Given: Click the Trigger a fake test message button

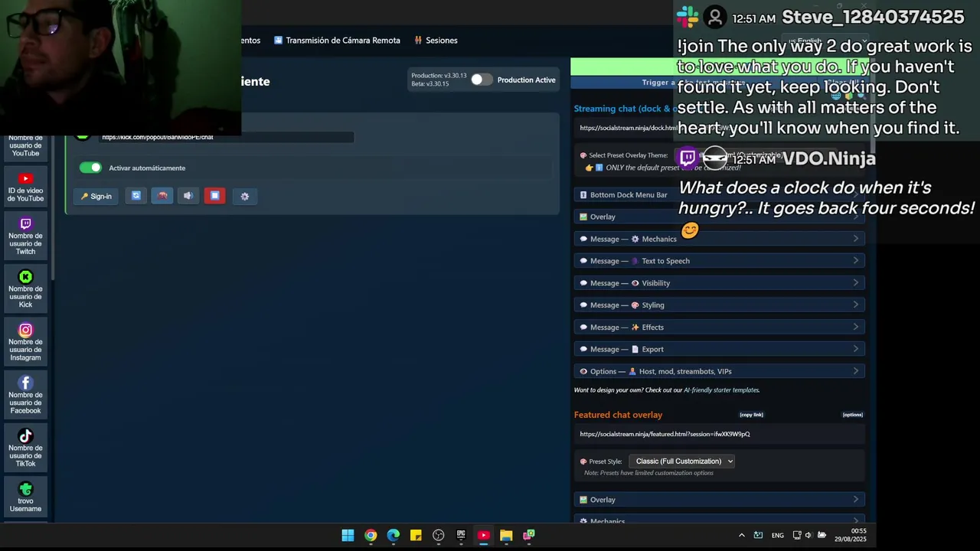Looking at the screenshot, I should (693, 83).
